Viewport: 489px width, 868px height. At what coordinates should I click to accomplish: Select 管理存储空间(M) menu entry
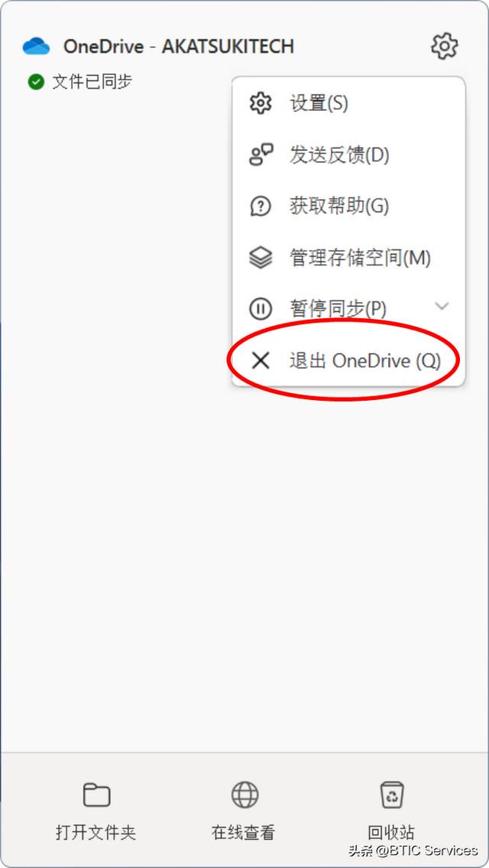(x=348, y=258)
